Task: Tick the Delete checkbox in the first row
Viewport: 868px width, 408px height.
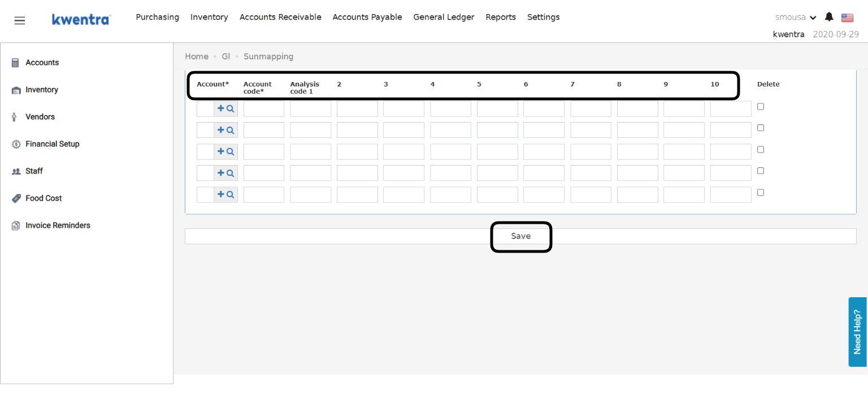Action: 761,106
